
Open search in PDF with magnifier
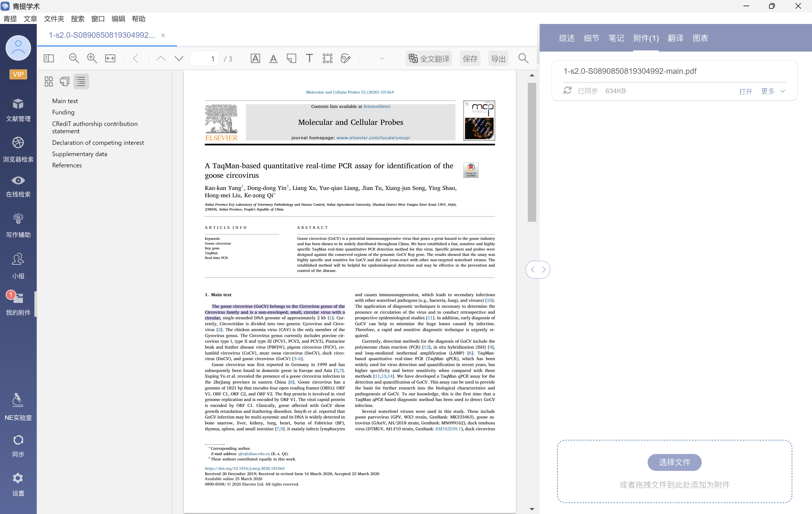pos(523,58)
